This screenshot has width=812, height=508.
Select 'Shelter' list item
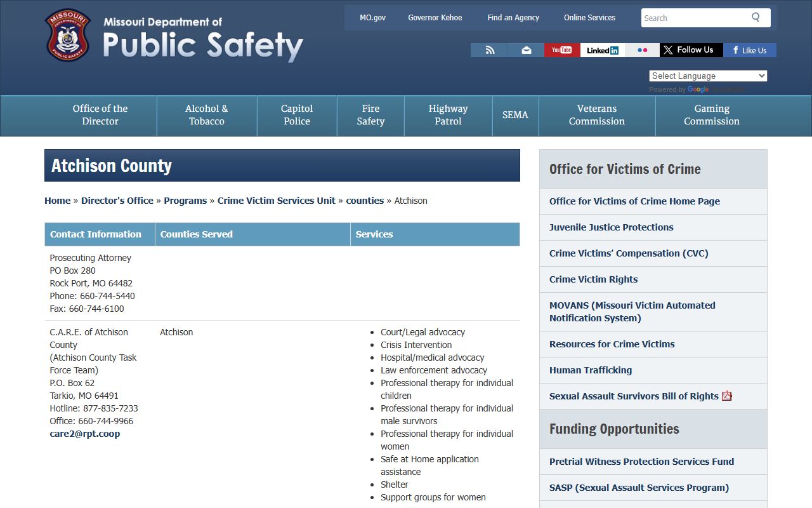(395, 485)
